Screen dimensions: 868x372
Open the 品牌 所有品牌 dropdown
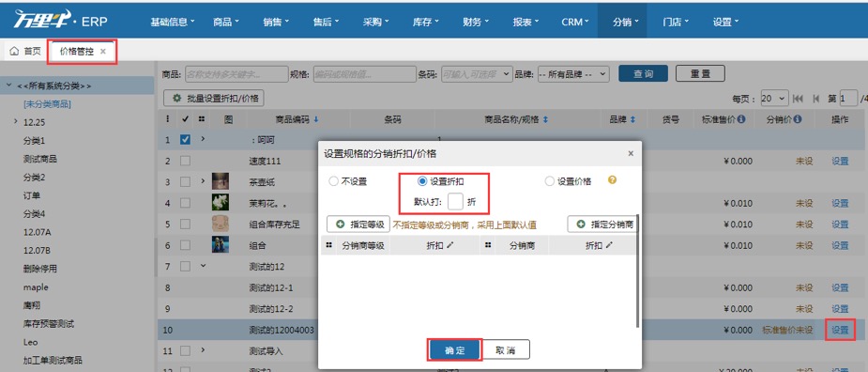[x=573, y=73]
